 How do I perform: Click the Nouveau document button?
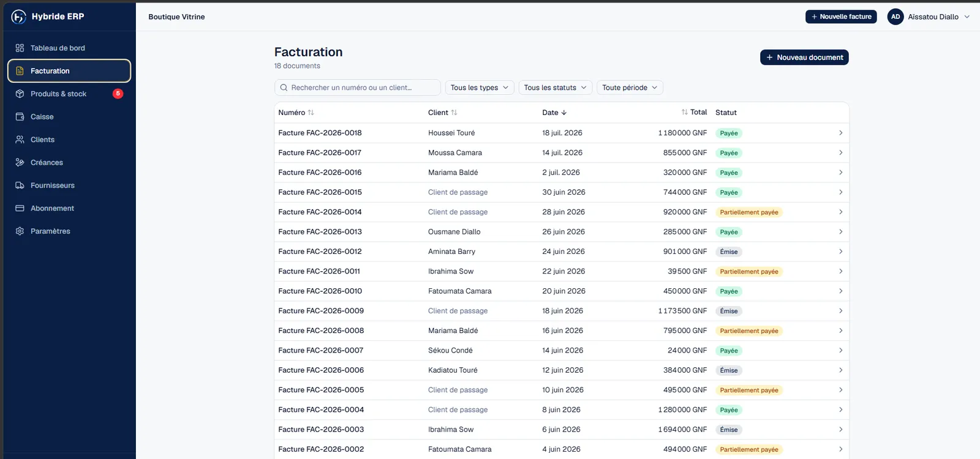(804, 58)
